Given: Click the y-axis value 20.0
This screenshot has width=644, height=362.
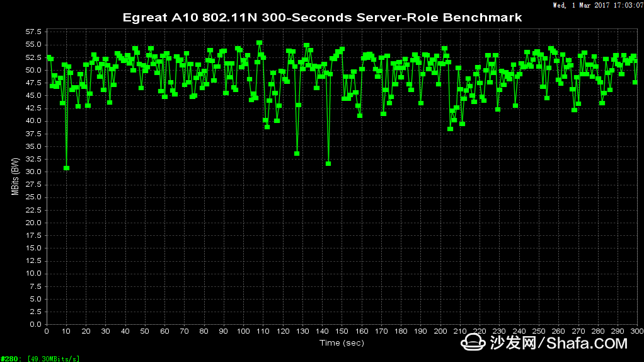Looking at the screenshot, I should click(x=33, y=223).
